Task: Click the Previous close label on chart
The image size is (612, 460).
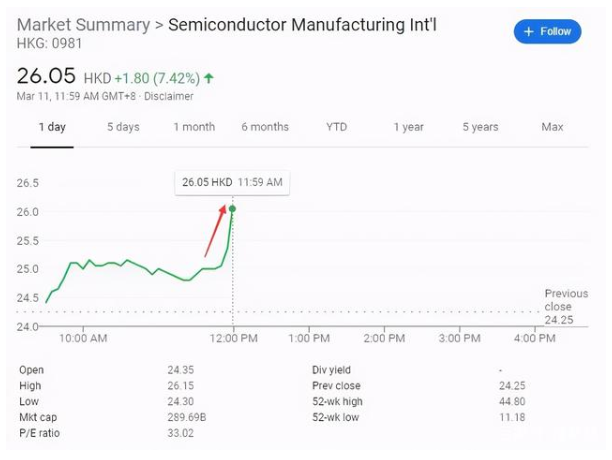Action: (565, 300)
